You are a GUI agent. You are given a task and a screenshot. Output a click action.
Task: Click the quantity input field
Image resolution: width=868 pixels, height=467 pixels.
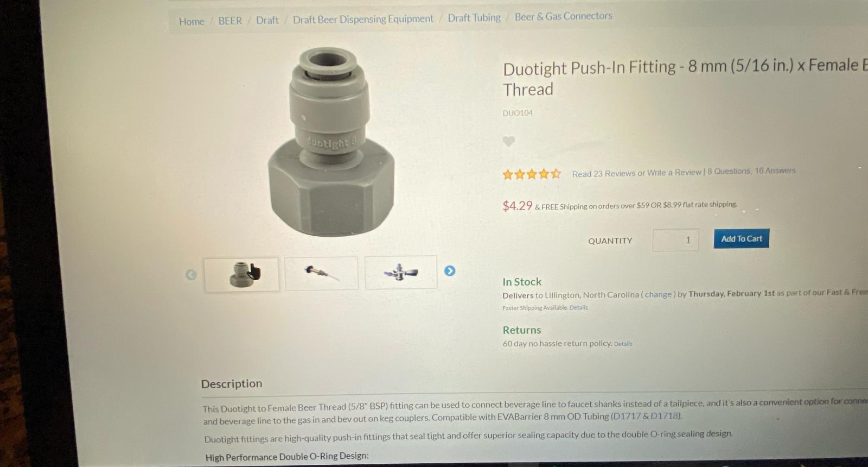click(x=675, y=240)
